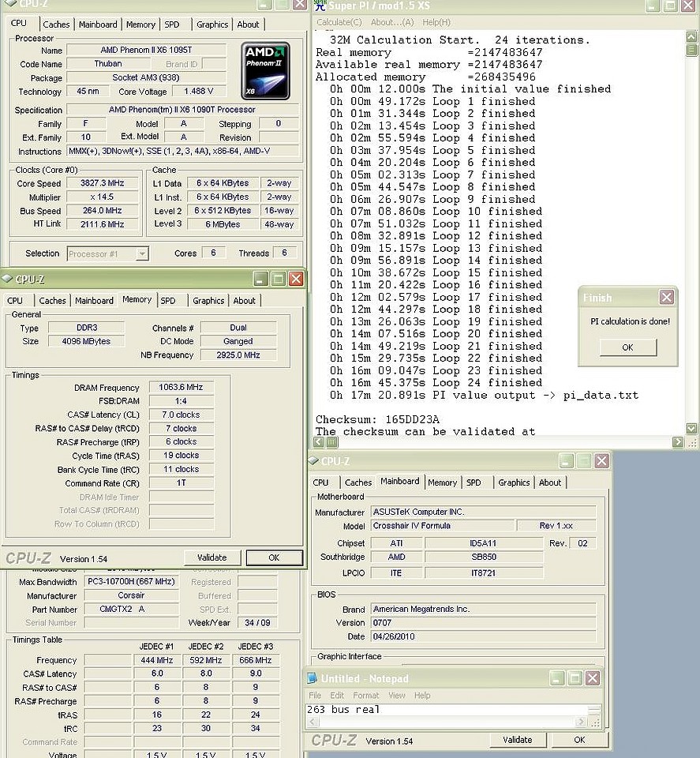Select Caches tab in CPU-Z Mainboard window
This screenshot has width=700, height=758.
358,482
